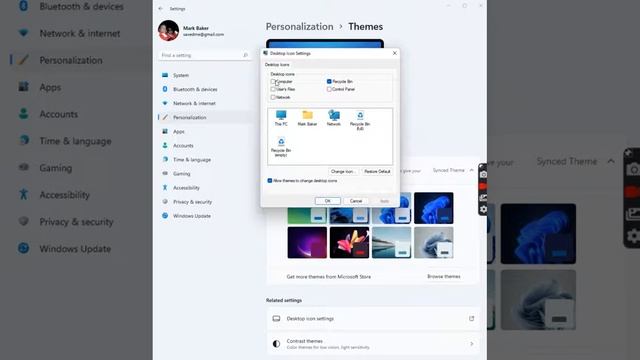Apply the dark blue bloom theme thumbnail
Image resolution: width=640 pixels, height=360 pixels.
pyautogui.click(x=433, y=208)
